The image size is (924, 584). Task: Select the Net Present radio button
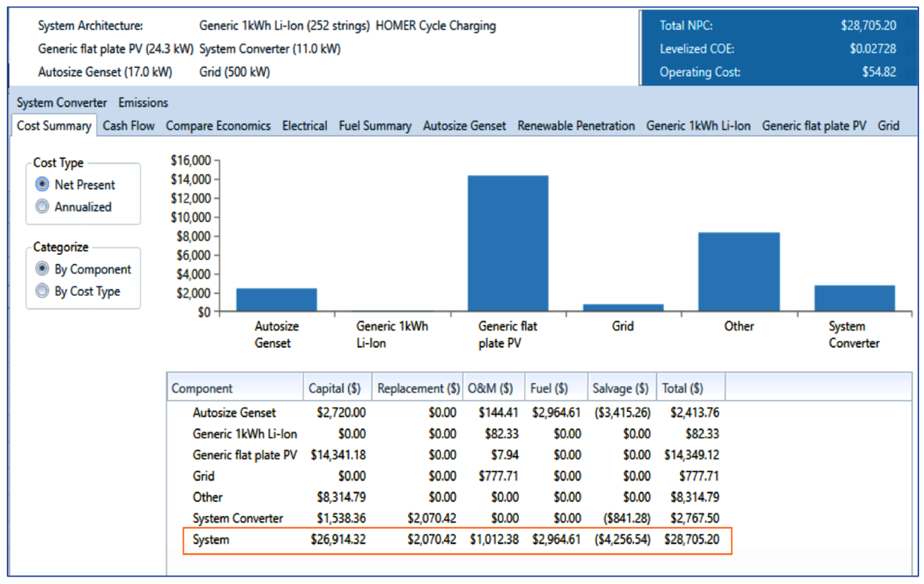tap(42, 184)
